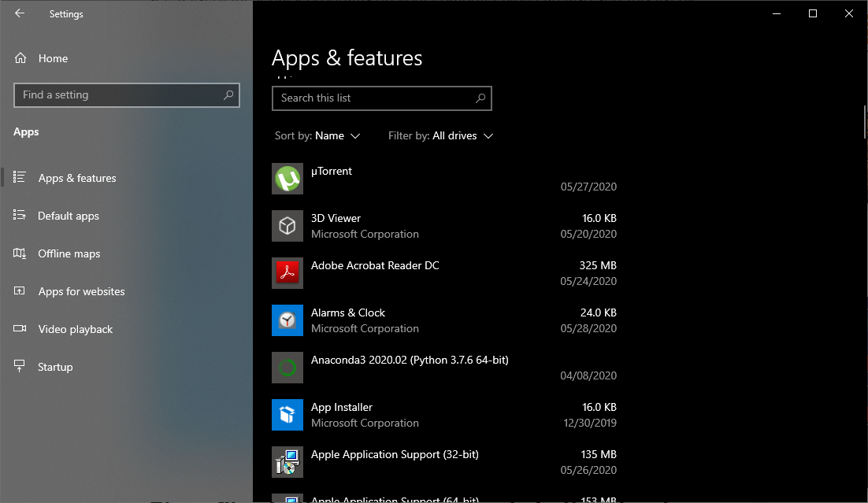Click the Home house icon
The width and height of the screenshot is (868, 503).
coord(20,58)
